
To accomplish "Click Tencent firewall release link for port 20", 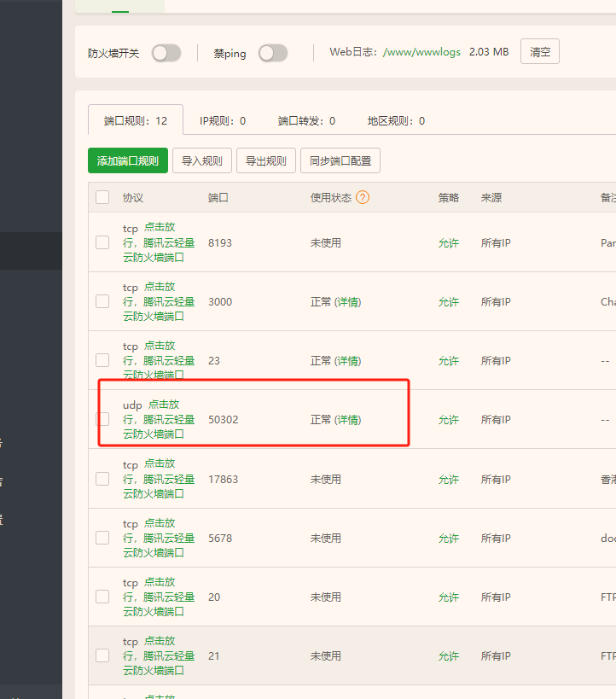I will [159, 597].
